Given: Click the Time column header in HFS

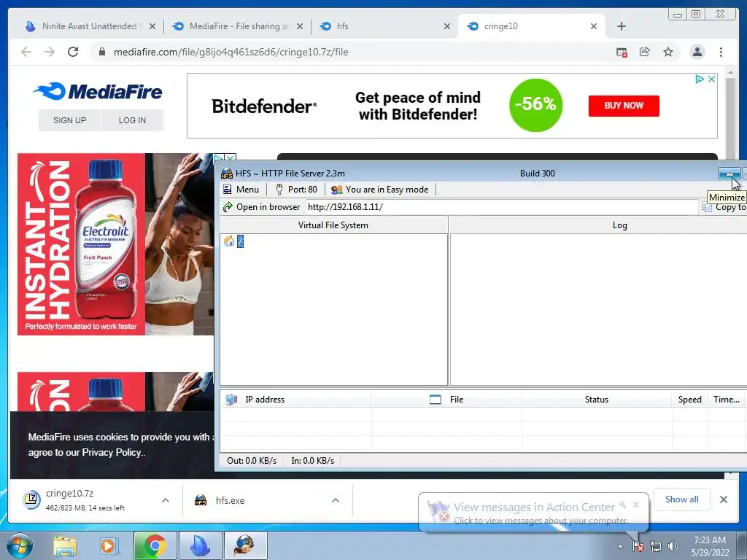Looking at the screenshot, I should tap(727, 400).
